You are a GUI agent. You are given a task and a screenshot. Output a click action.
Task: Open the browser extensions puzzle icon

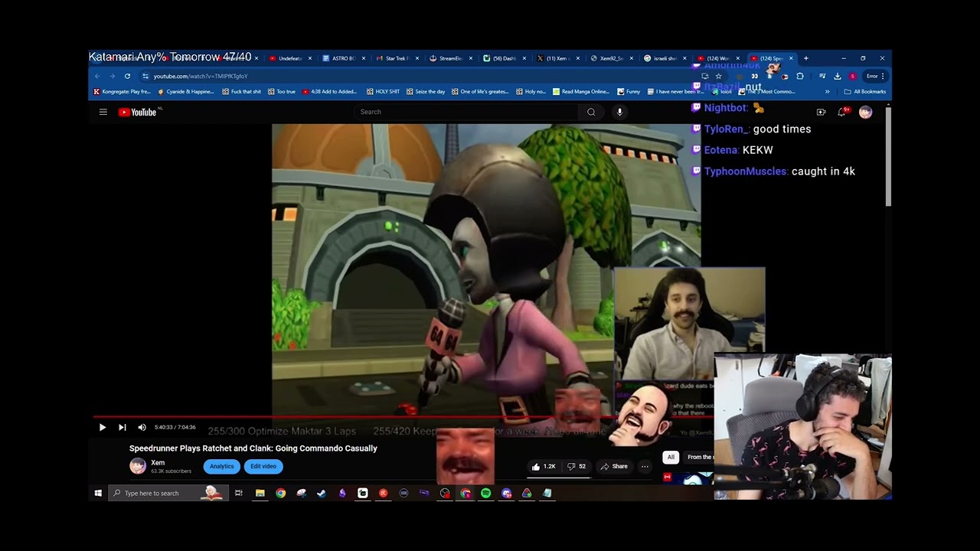coord(800,76)
